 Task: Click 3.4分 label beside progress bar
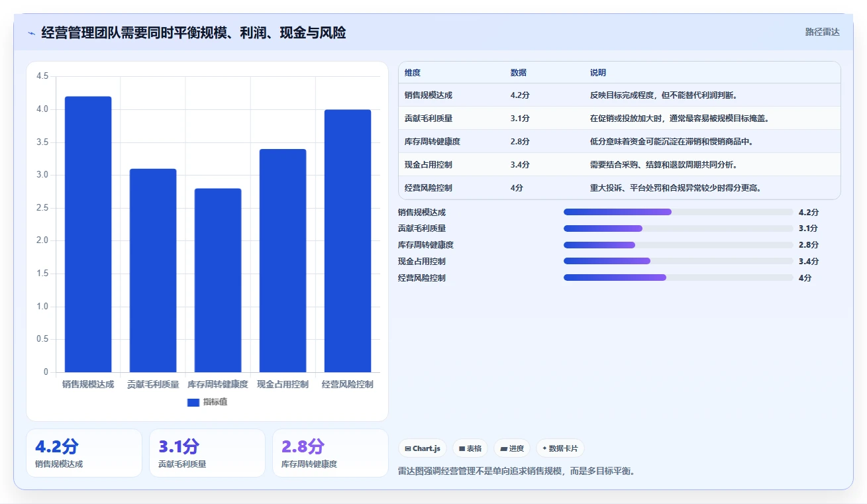(809, 262)
